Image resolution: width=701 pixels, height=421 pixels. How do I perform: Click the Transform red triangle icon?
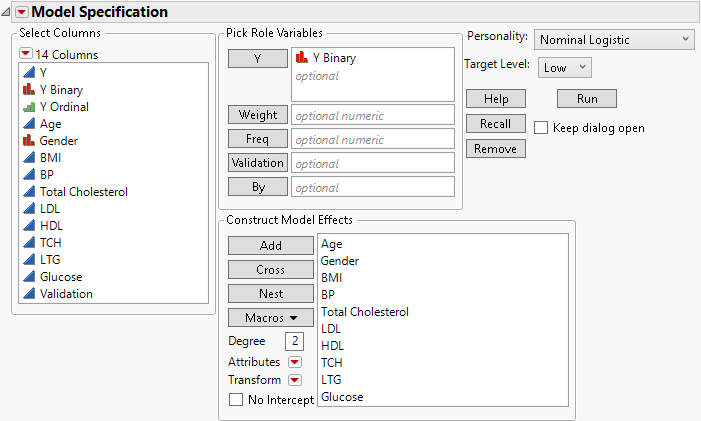pyautogui.click(x=294, y=380)
